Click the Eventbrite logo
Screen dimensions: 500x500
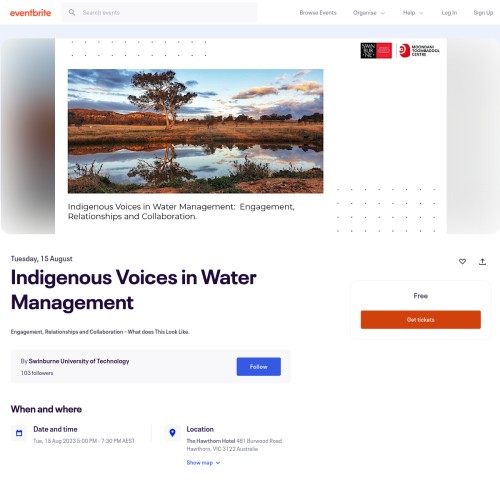click(x=30, y=13)
